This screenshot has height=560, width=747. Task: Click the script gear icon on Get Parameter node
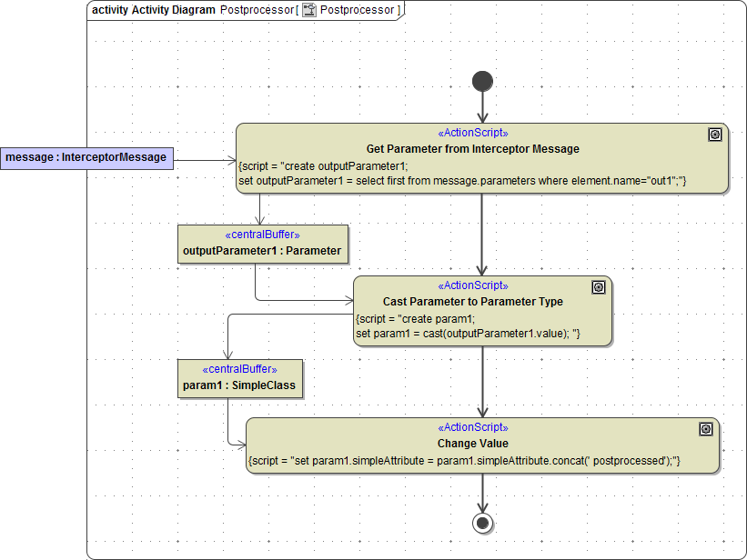715,134
